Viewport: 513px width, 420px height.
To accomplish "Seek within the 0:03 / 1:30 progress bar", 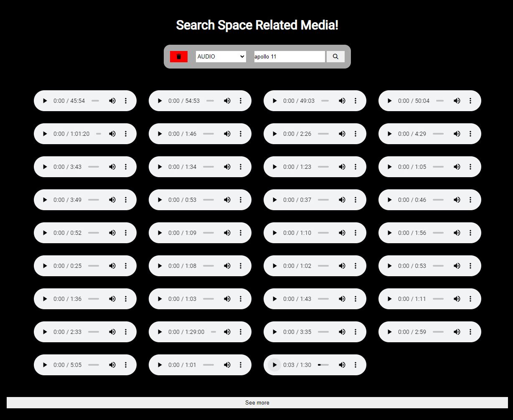I will [323, 365].
